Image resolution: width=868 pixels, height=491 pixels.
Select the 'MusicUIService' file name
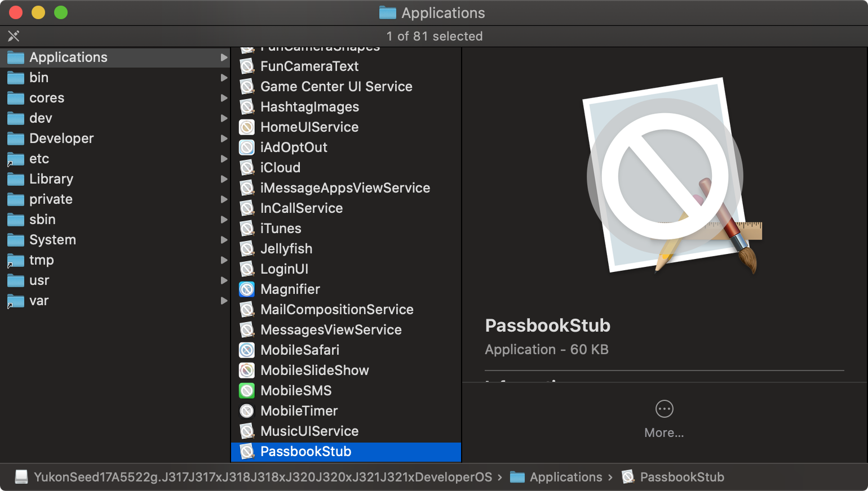click(x=309, y=431)
